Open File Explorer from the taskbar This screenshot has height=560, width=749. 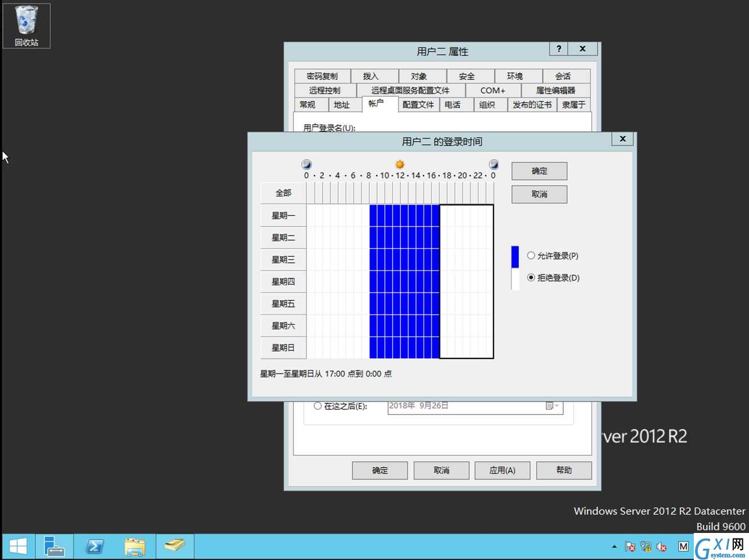click(x=135, y=546)
